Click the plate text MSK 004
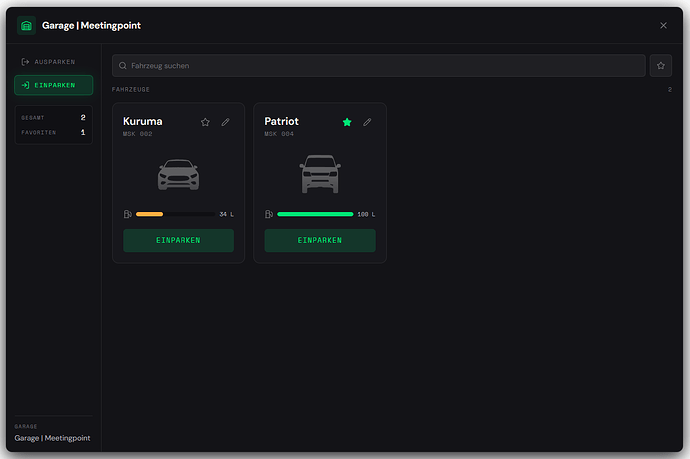Viewport: 690px width, 459px height. click(x=279, y=134)
